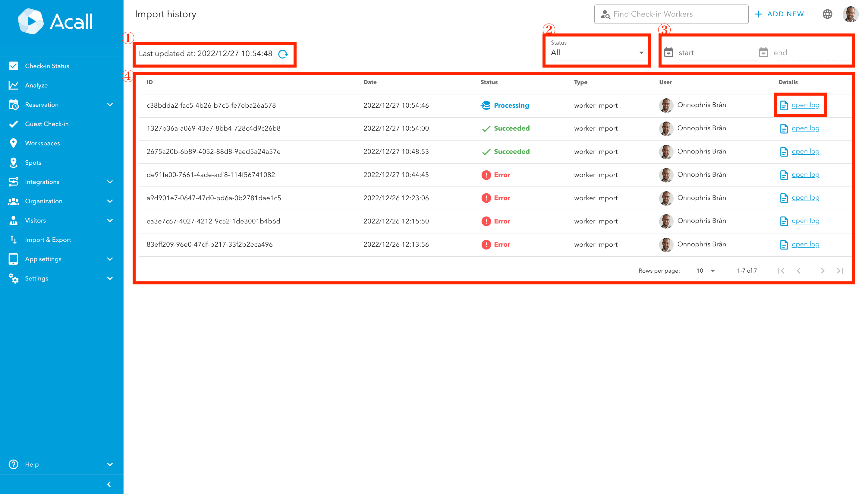Click the Visitors person icon
The height and width of the screenshot is (494, 868).
13,220
